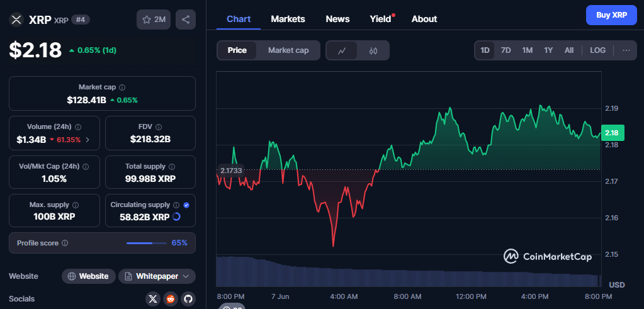Open the Website link button
Viewport: 644px width, 309px height.
[x=88, y=276]
